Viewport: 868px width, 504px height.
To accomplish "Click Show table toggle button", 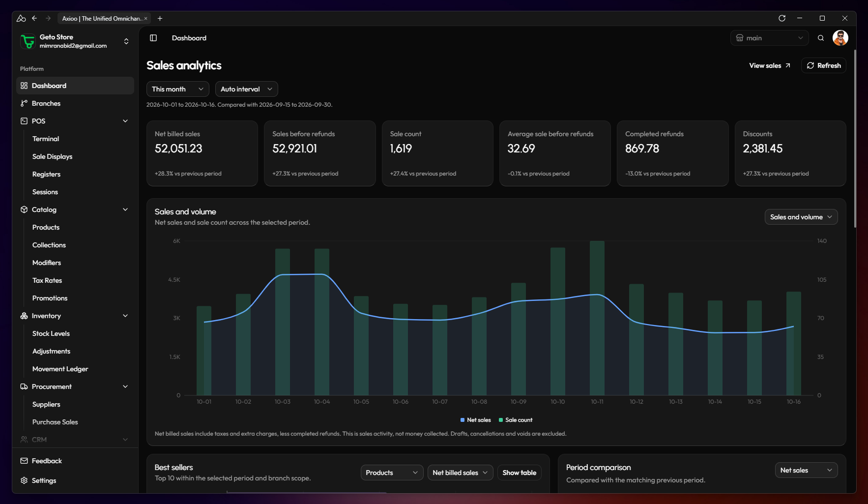I will [520, 473].
